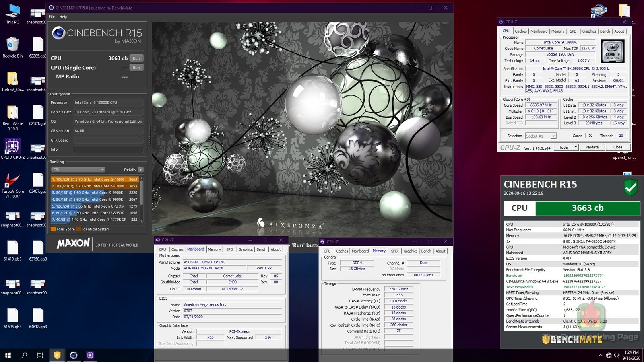Expand the Socket #1 selection dropdown
The height and width of the screenshot is (362, 644).
(x=553, y=136)
